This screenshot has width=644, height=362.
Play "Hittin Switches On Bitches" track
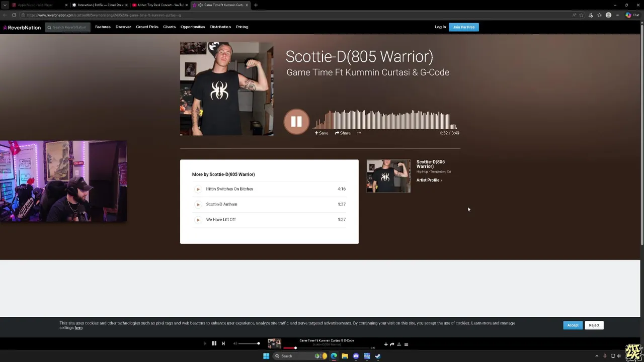pyautogui.click(x=198, y=189)
